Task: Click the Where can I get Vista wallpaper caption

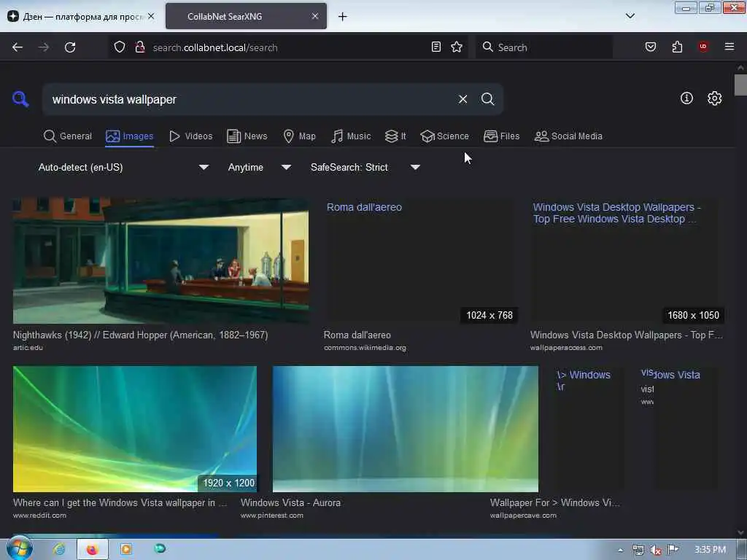Action: tap(120, 503)
